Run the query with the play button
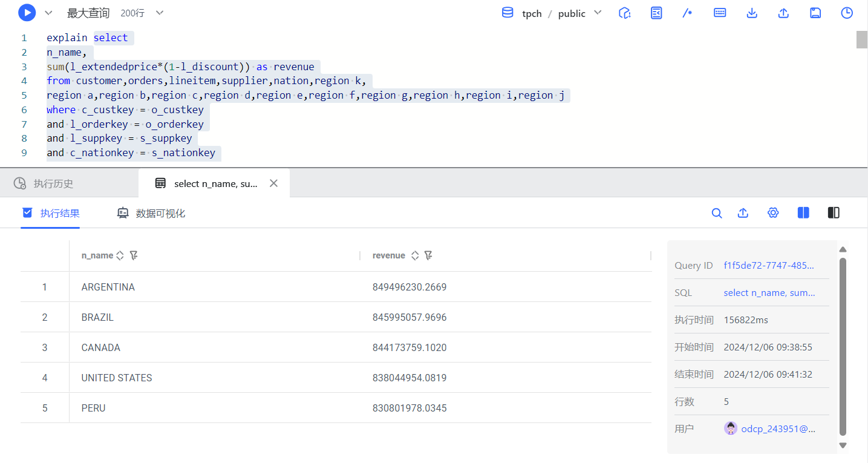This screenshot has width=868, height=463. coord(27,13)
